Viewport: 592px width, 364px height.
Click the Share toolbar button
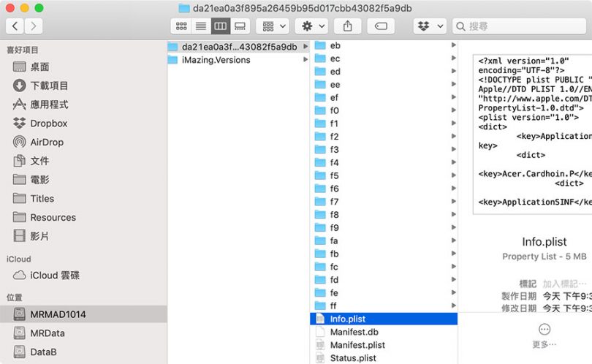pyautogui.click(x=347, y=26)
